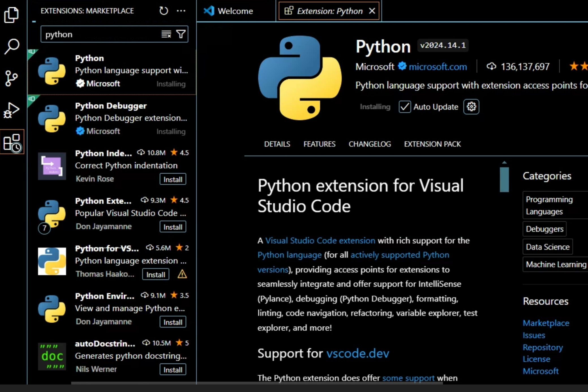This screenshot has width=588, height=392.
Task: Open the Run and Debug view
Action: [12, 110]
